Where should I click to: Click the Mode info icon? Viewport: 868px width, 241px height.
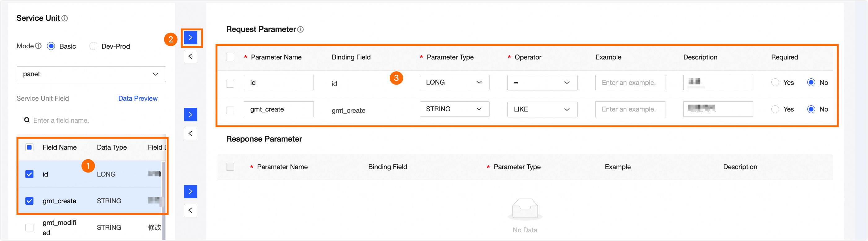pyautogui.click(x=39, y=46)
